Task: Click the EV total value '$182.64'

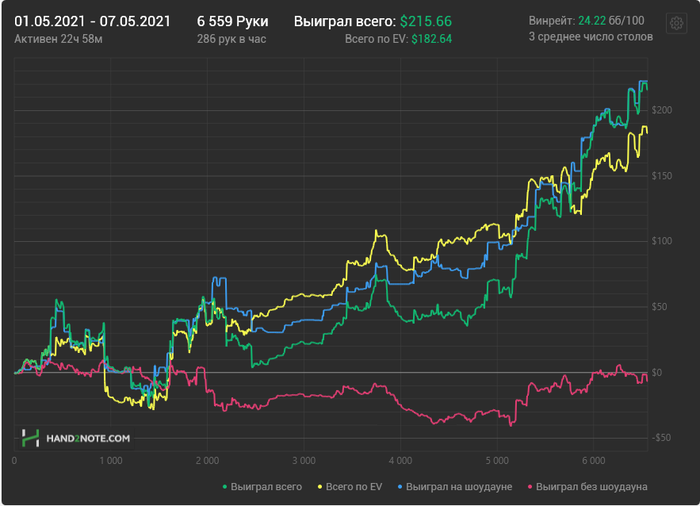Action: (432, 39)
